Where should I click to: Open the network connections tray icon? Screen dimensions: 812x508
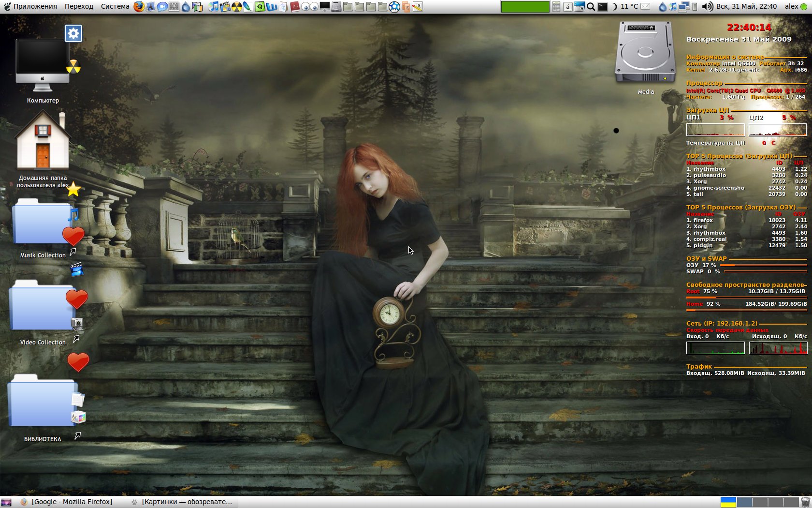coord(684,7)
